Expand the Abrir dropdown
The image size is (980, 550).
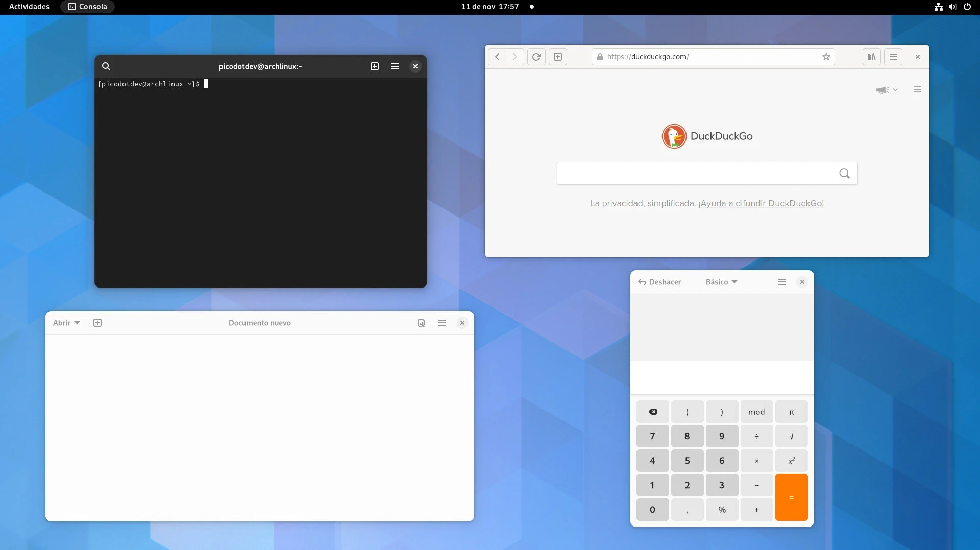tap(66, 323)
